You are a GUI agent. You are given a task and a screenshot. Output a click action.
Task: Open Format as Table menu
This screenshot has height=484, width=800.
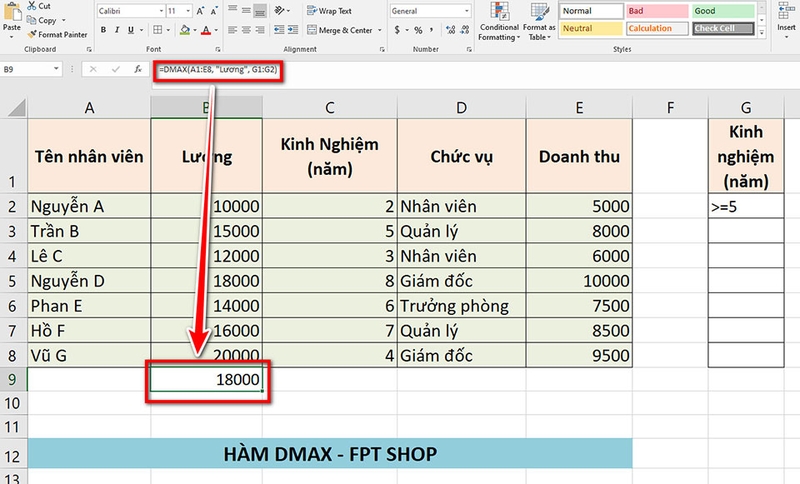coord(539,21)
